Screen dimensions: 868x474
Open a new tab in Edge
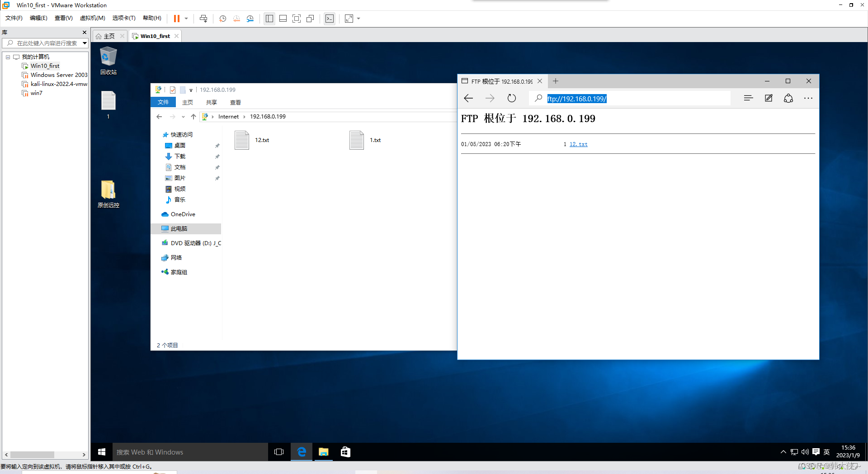pos(555,81)
